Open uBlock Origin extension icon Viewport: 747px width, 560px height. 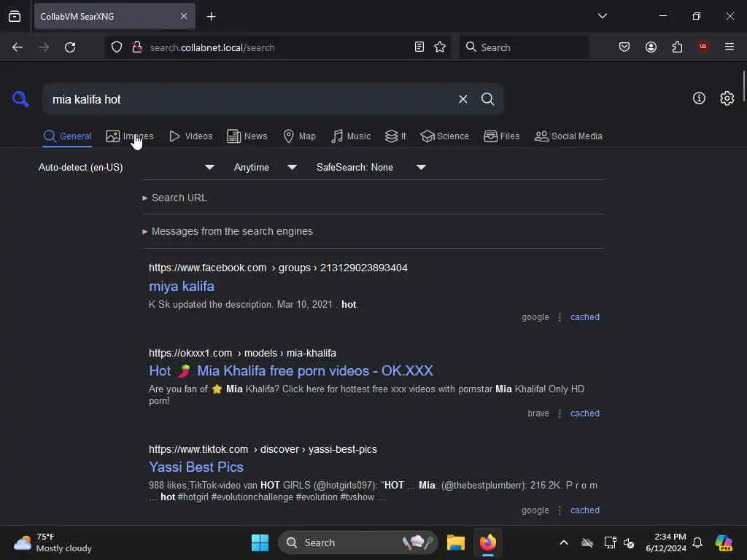(703, 47)
